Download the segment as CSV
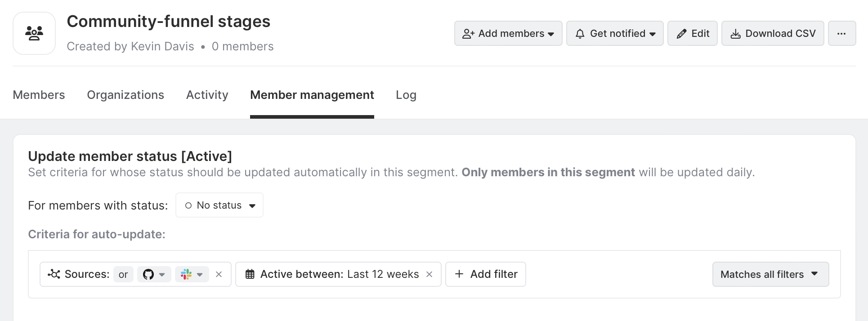Viewport: 868px width, 321px height. tap(772, 33)
